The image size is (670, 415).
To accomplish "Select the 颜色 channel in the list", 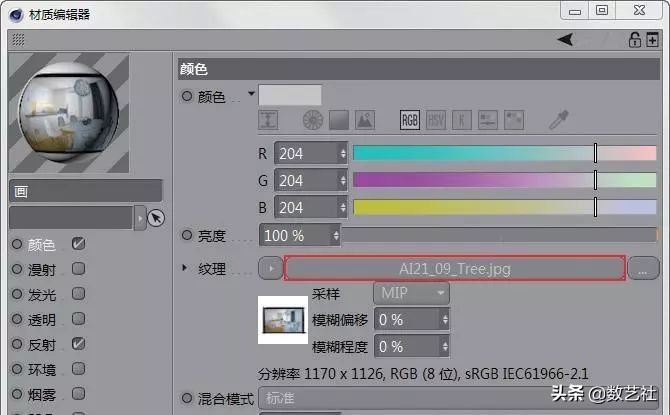I will click(41, 245).
